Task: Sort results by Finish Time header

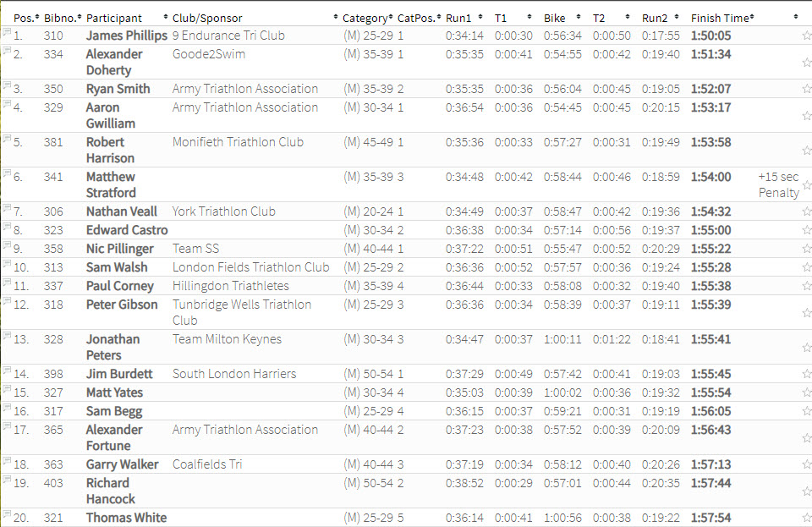Action: [723, 18]
